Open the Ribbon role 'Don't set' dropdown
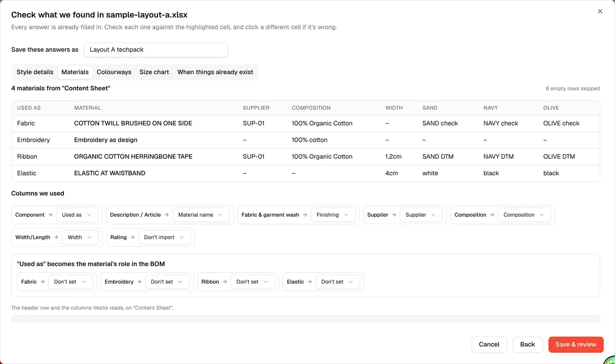The image size is (615, 364). [253, 282]
